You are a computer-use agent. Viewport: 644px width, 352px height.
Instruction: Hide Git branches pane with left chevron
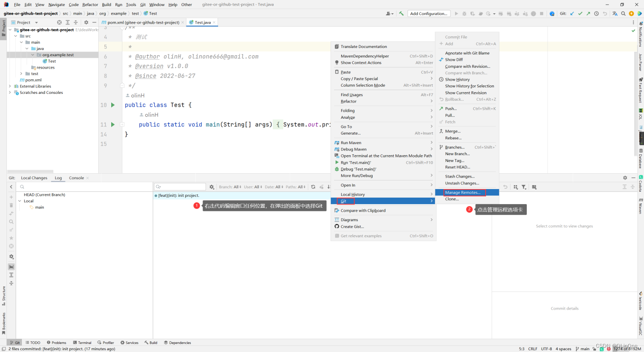tap(11, 187)
